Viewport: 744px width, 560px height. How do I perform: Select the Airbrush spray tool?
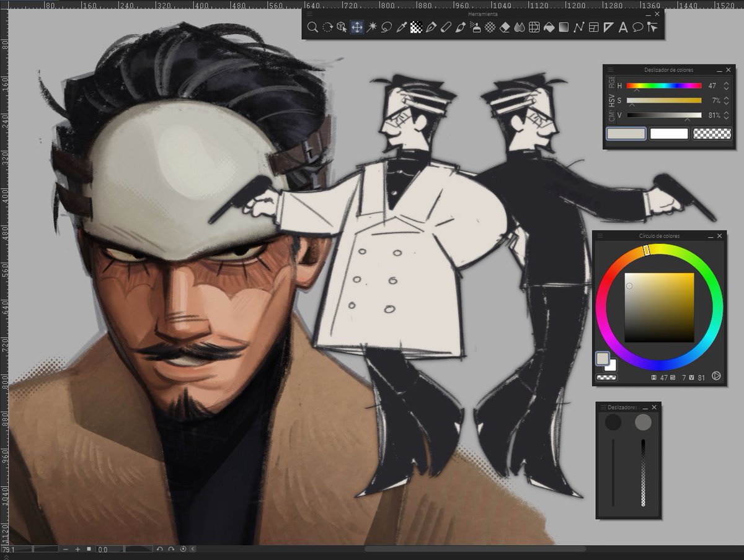pos(476,27)
